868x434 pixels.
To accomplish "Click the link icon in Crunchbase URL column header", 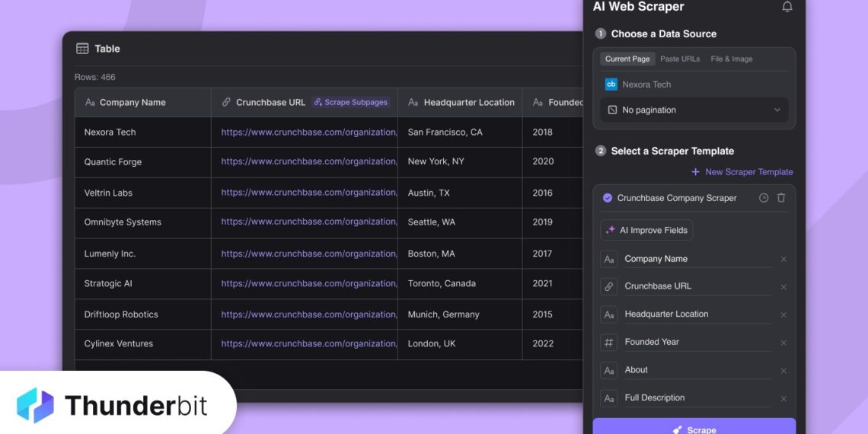I will [x=226, y=103].
